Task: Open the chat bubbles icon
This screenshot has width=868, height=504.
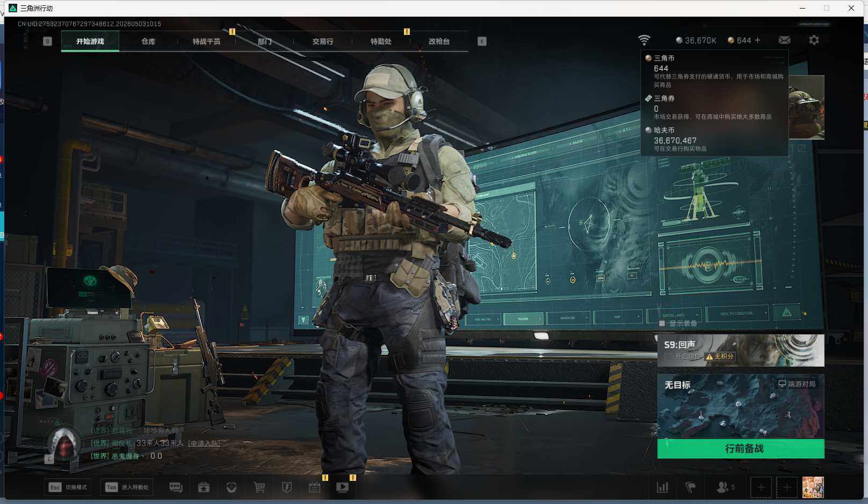Action: point(176,487)
